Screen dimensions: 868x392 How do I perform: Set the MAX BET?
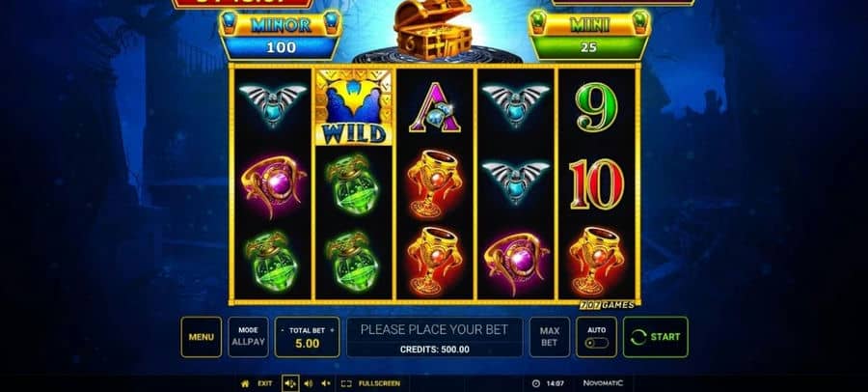point(549,337)
